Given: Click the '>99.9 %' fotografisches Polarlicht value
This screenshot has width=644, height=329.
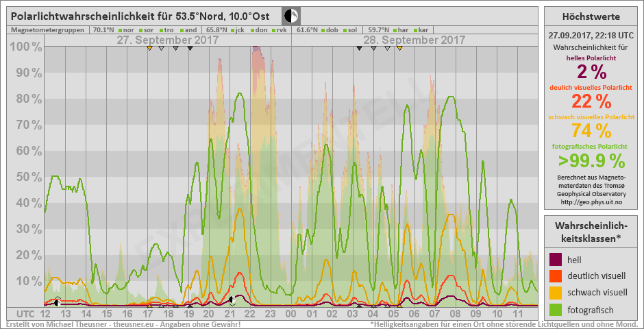Looking at the screenshot, I should tap(591, 161).
